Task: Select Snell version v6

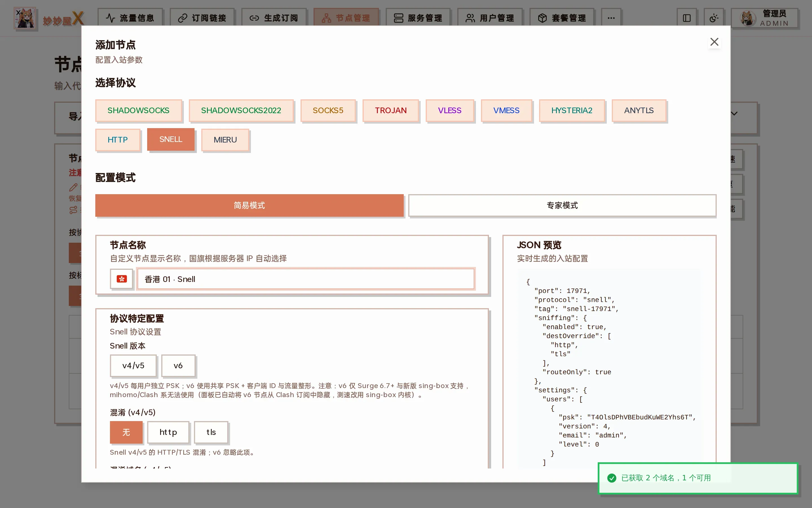Action: pos(178,365)
